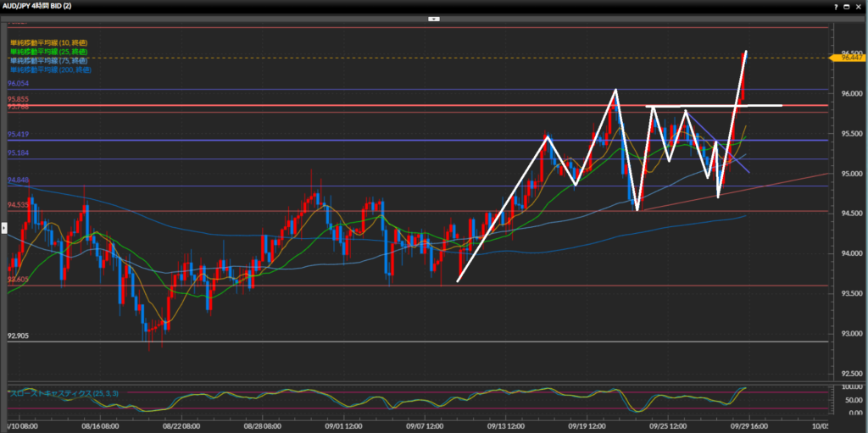Click the current price tag 96.447
Screen dimensions: 868x433
852,58
